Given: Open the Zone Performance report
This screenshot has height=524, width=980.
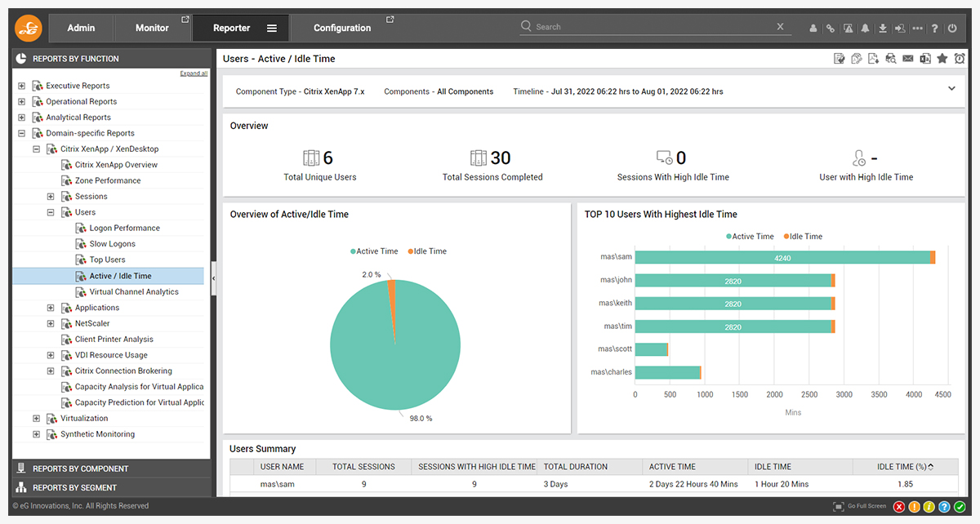Looking at the screenshot, I should pyautogui.click(x=108, y=180).
